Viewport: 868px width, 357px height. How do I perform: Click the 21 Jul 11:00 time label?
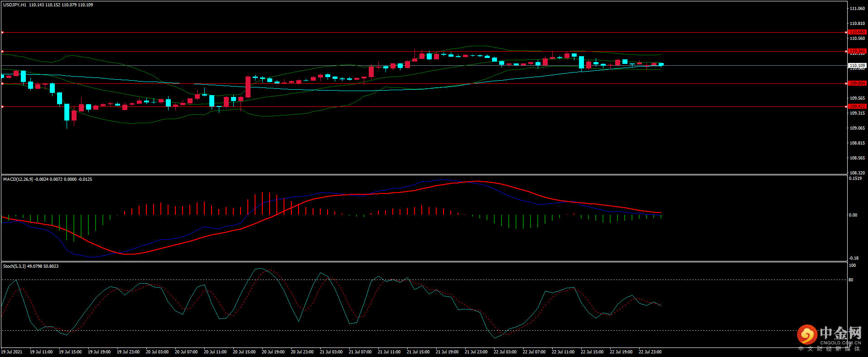389,352
